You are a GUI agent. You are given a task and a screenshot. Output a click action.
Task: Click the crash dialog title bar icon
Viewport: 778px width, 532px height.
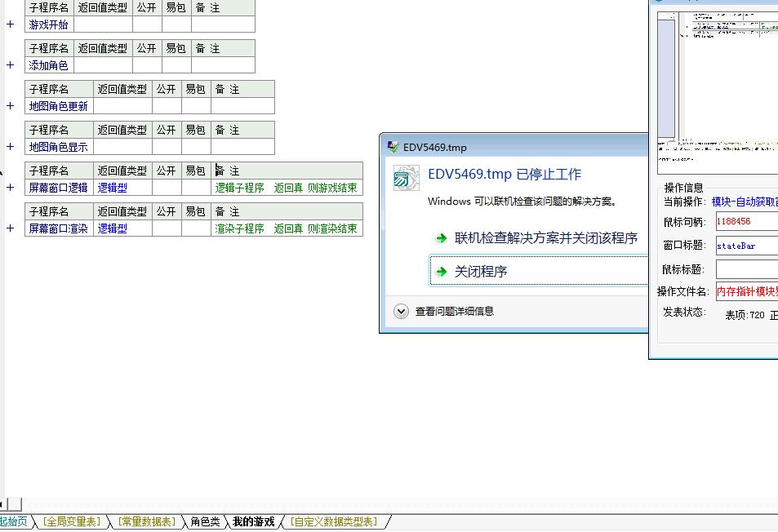pyautogui.click(x=393, y=147)
